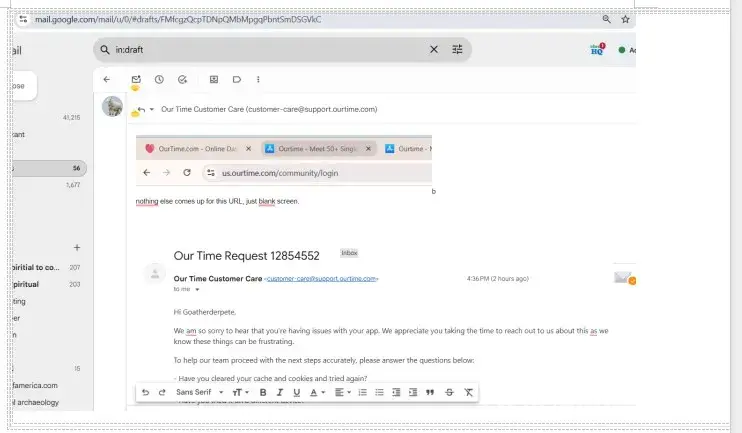Image resolution: width=742 pixels, height=433 pixels.
Task: Click the text 'nothing else comes up for this URL'
Action: (x=188, y=201)
